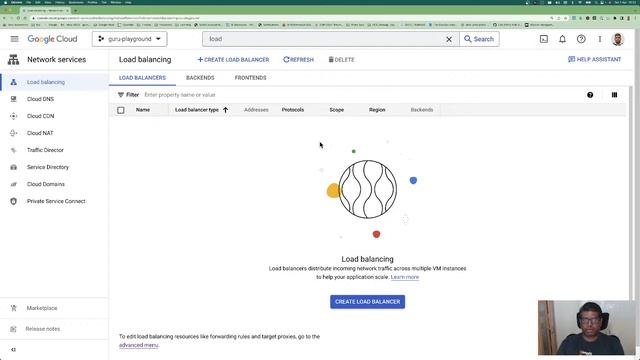
Task: Click the Filter property input field
Action: (359, 95)
